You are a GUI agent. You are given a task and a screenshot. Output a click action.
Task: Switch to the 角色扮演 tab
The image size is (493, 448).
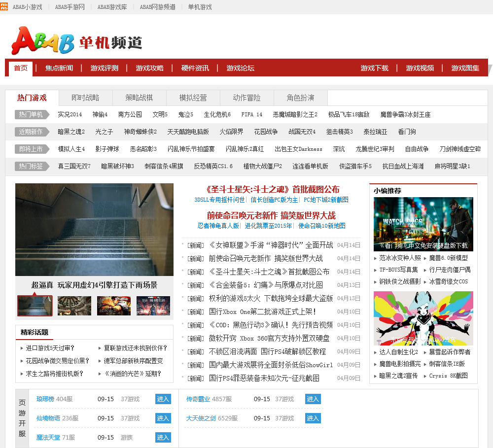click(x=300, y=98)
